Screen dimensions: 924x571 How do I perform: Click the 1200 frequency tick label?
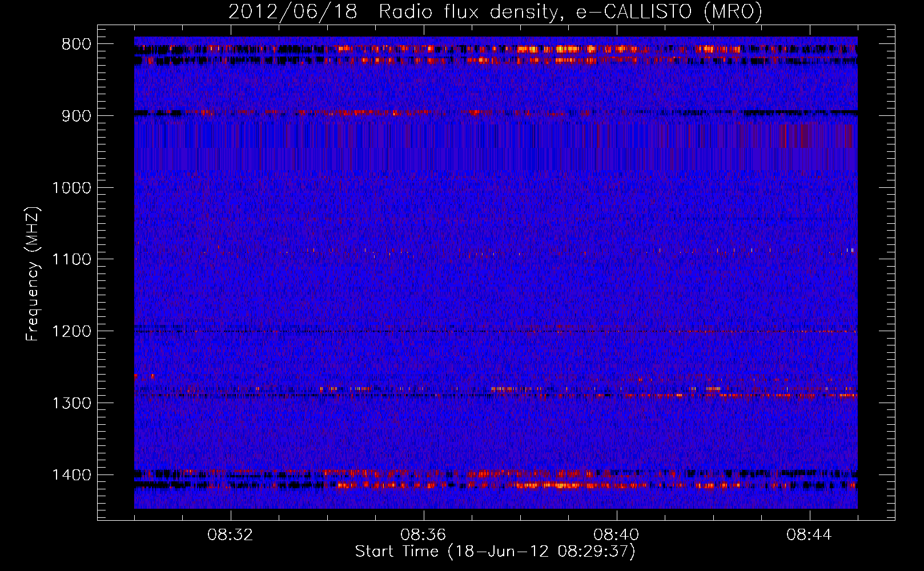click(x=72, y=332)
